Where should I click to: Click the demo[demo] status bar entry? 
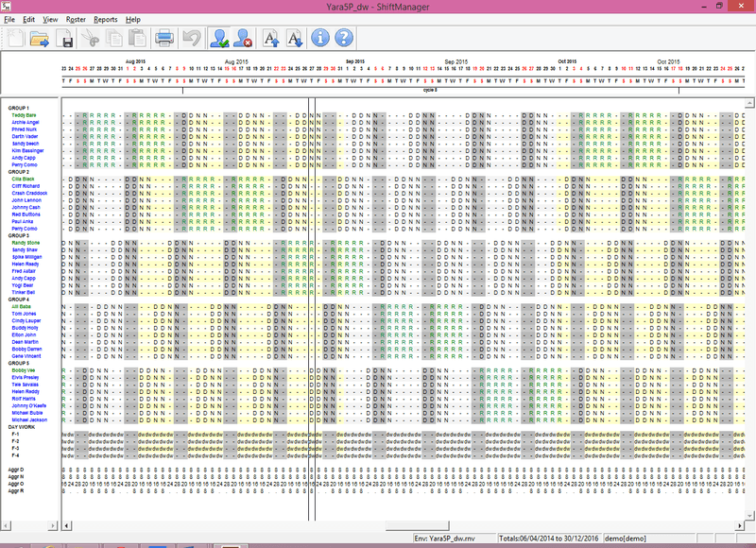coord(649,539)
